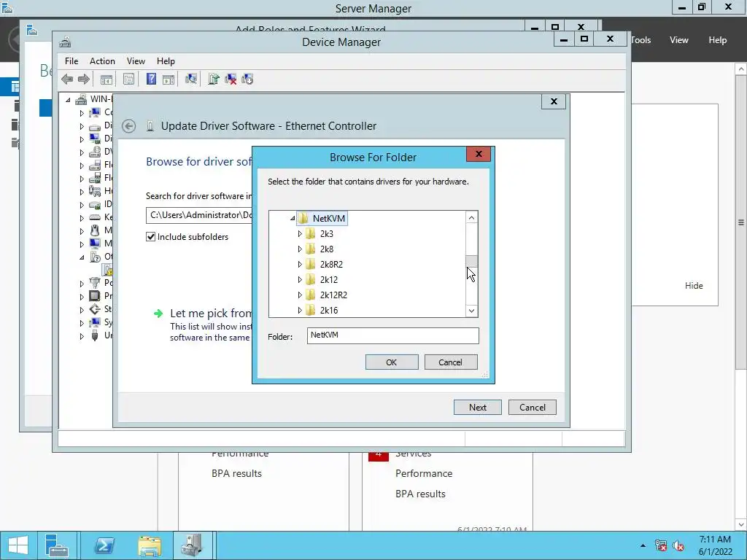Collapse the Other devices node in Device Manager

pos(82,257)
